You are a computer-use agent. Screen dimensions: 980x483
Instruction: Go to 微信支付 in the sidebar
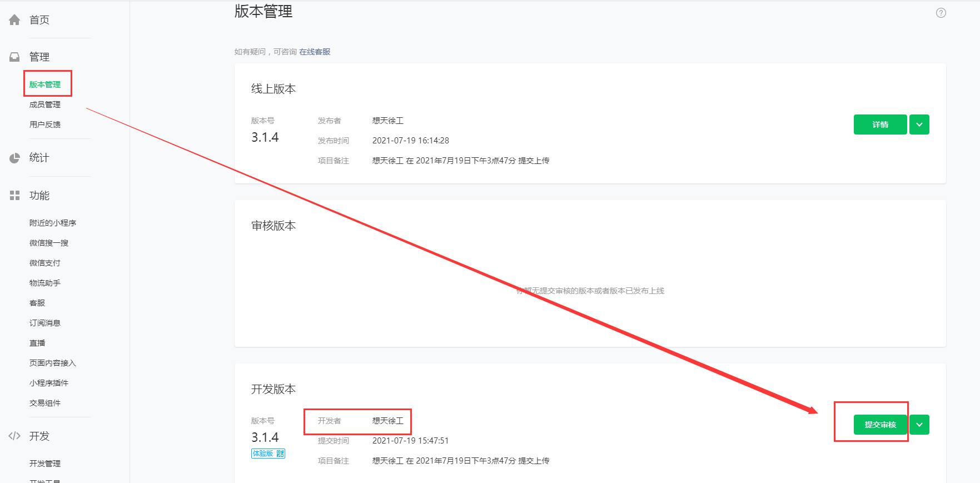coord(45,263)
